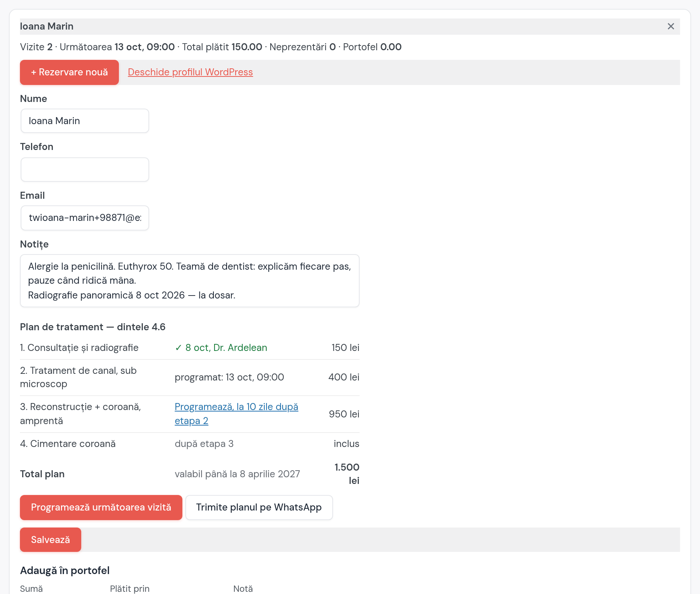Send plan via Trimite planul pe WhatsApp
Image resolution: width=700 pixels, height=594 pixels.
259,508
